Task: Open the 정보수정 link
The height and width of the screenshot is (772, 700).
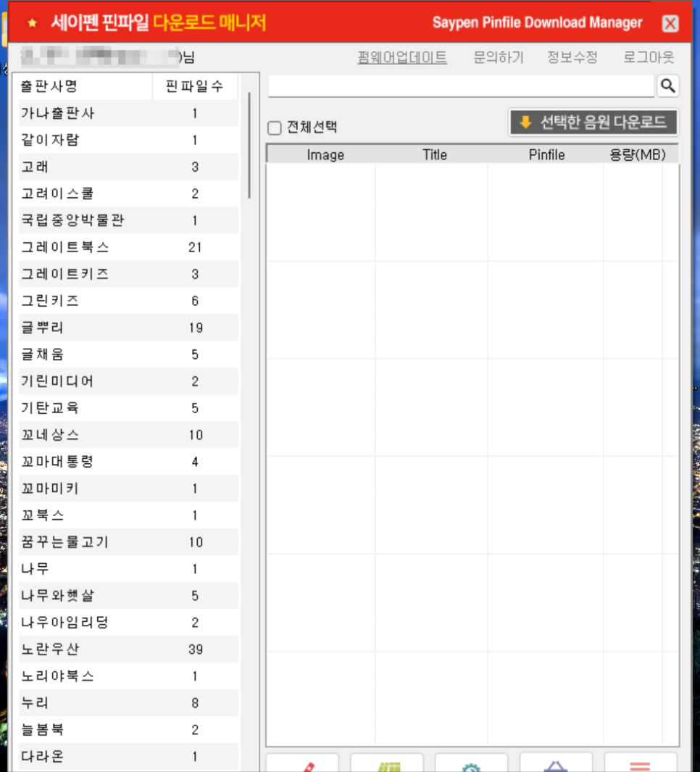Action: coord(572,57)
